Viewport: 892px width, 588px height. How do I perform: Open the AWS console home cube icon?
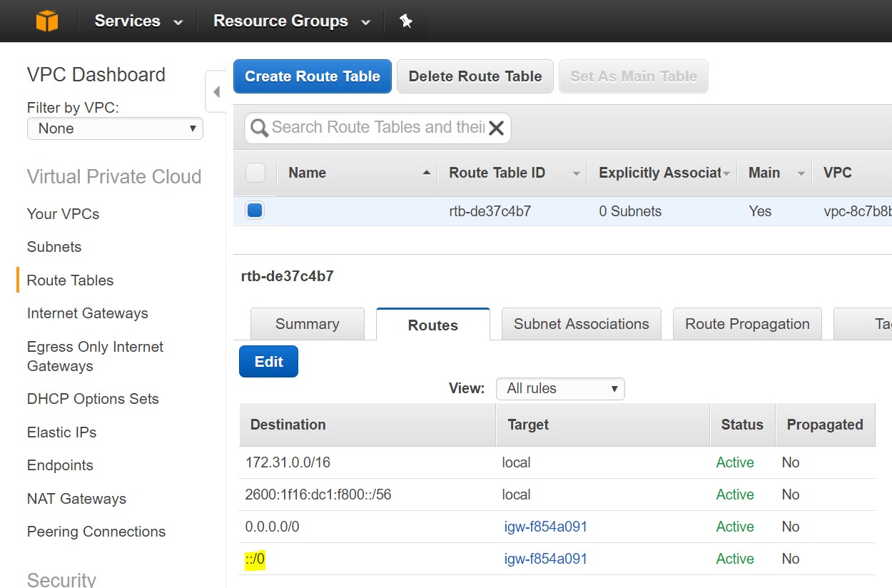click(x=46, y=21)
